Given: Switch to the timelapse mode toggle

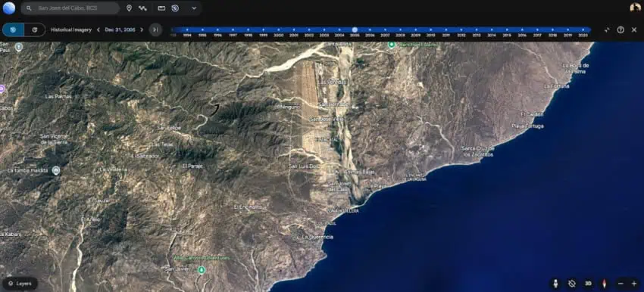Looking at the screenshot, I should (35, 30).
